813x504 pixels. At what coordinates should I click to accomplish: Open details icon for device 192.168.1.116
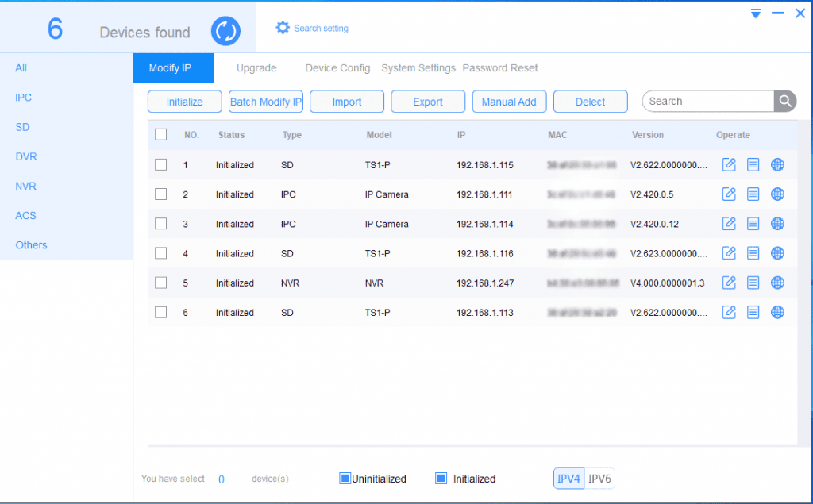tap(753, 253)
